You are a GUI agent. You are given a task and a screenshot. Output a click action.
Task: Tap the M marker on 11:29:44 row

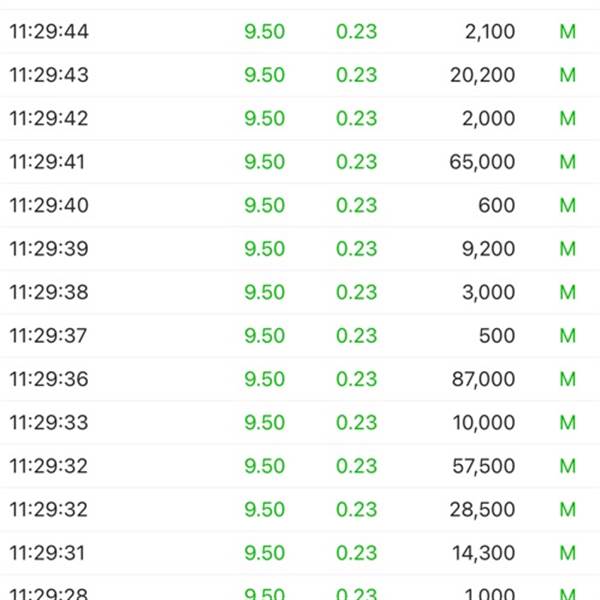(x=568, y=31)
